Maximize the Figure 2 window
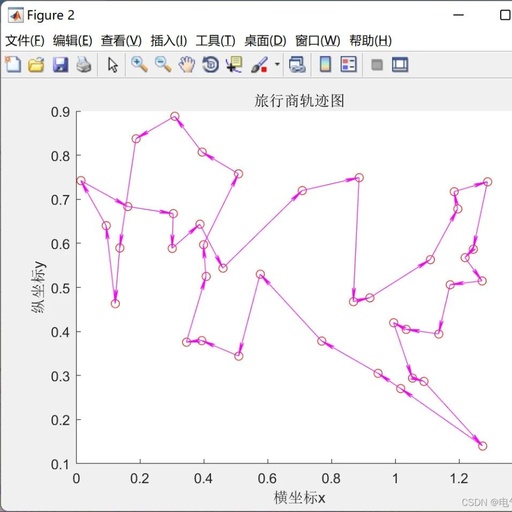Image resolution: width=512 pixels, height=512 pixels. tap(505, 15)
